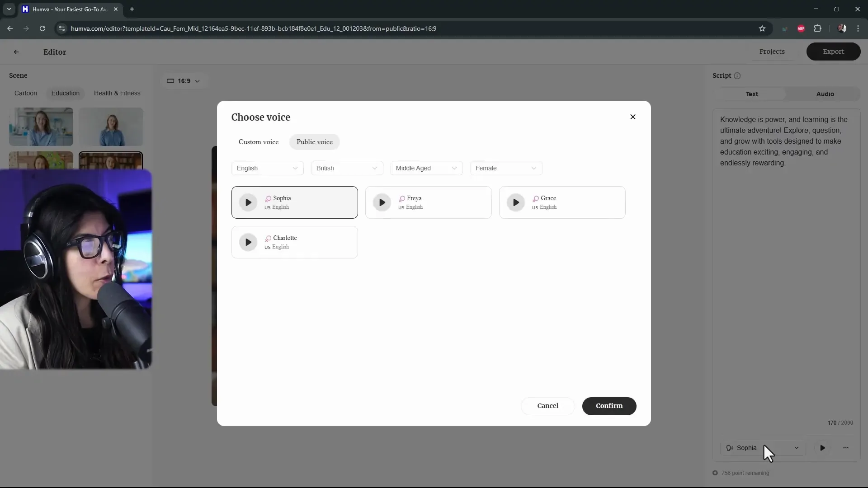Open the Female gender dropdown
The width and height of the screenshot is (868, 488).
pos(506,168)
